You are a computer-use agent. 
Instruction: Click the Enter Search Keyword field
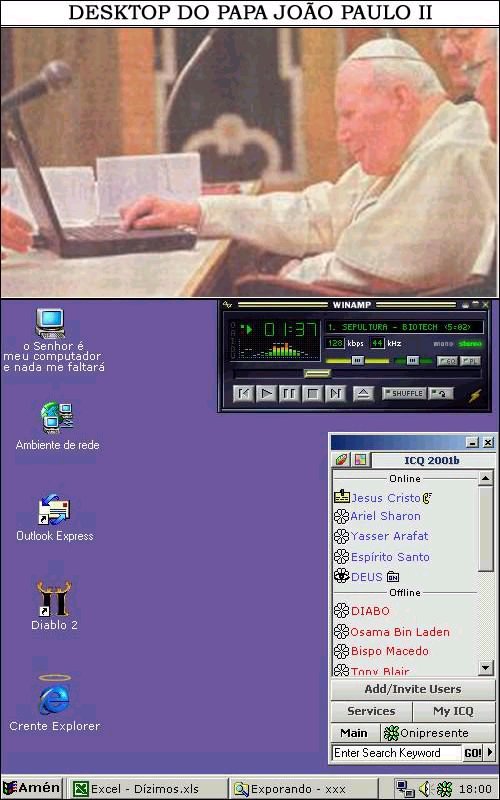396,753
